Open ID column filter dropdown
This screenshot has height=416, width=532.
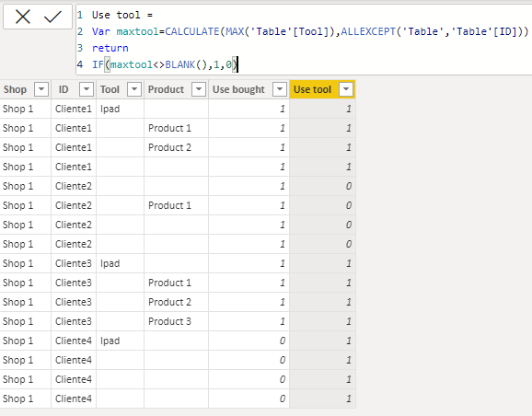[87, 89]
